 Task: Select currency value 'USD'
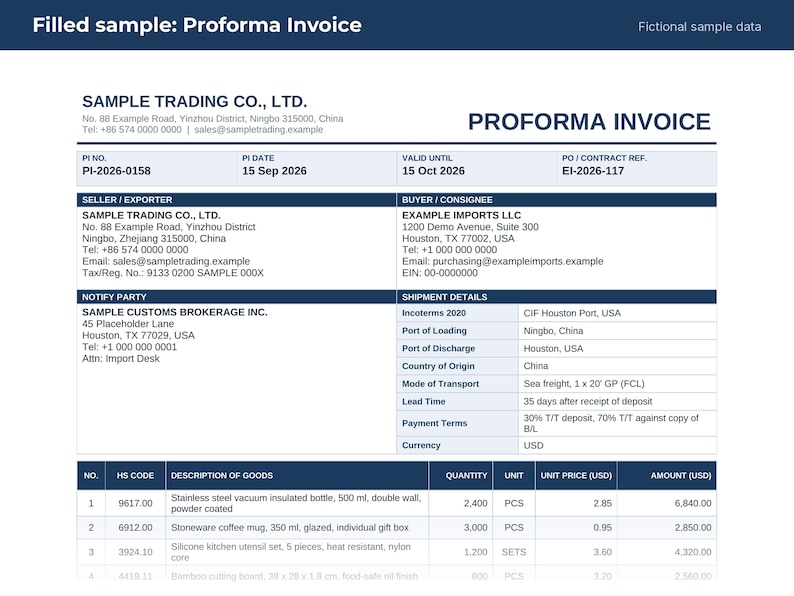coord(533,445)
